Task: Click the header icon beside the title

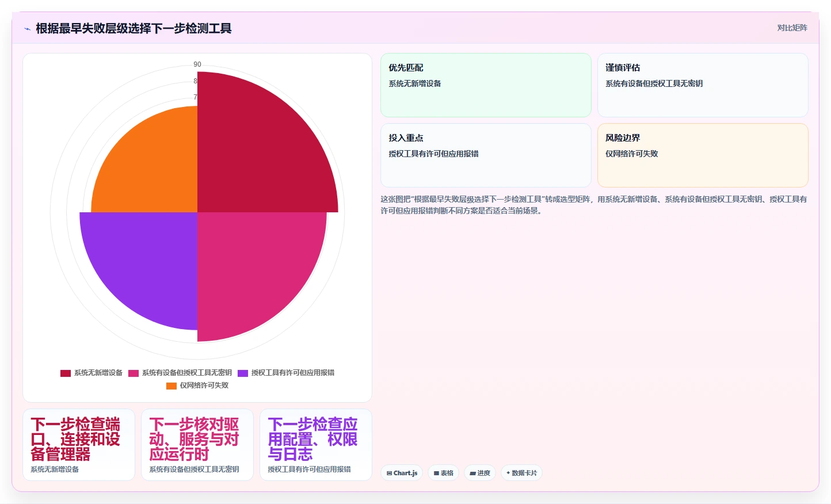Action: 27,29
